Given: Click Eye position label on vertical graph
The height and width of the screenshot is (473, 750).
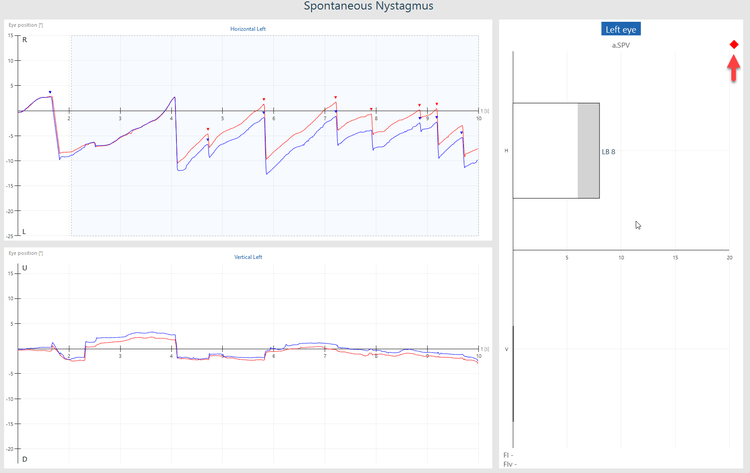Looking at the screenshot, I should coord(26,253).
